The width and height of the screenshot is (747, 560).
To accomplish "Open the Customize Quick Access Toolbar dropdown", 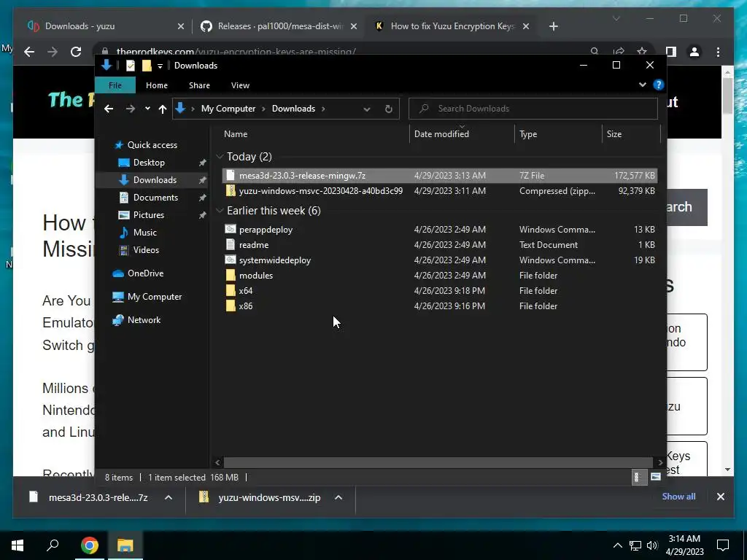I will 160,66.
